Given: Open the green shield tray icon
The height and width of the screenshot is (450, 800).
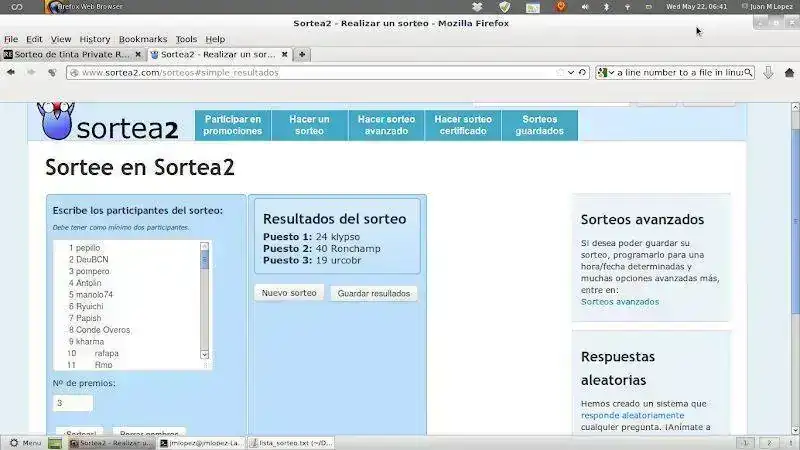Looking at the screenshot, I should pyautogui.click(x=505, y=7).
